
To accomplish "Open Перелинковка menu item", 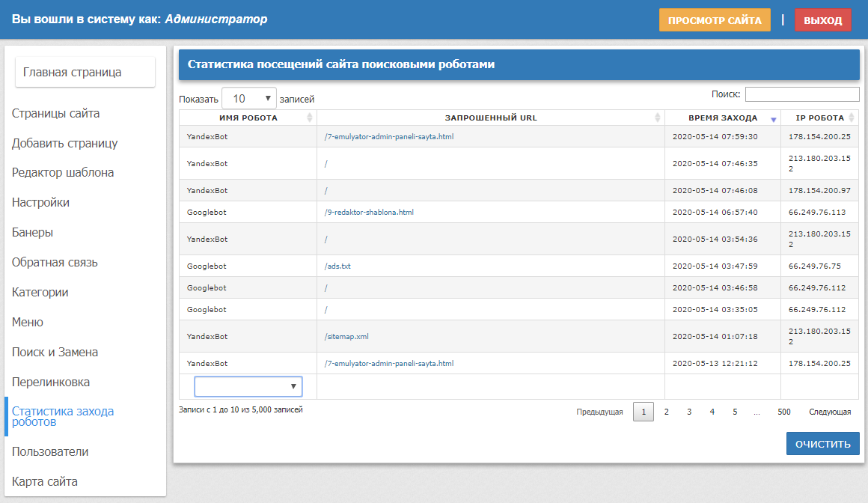I will click(x=50, y=382).
